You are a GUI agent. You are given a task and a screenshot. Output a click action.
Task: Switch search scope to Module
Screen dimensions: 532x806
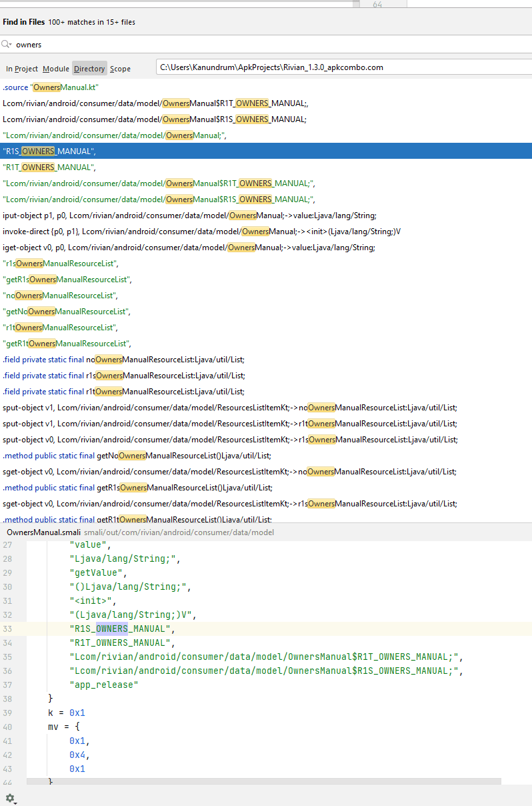[56, 69]
